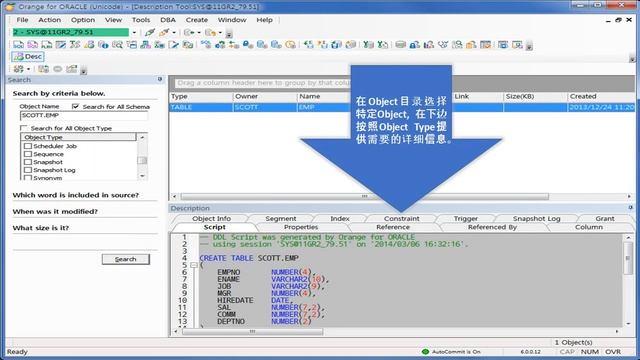
Task: Collapse CREATE TABLE code fold box
Action: pos(194,265)
